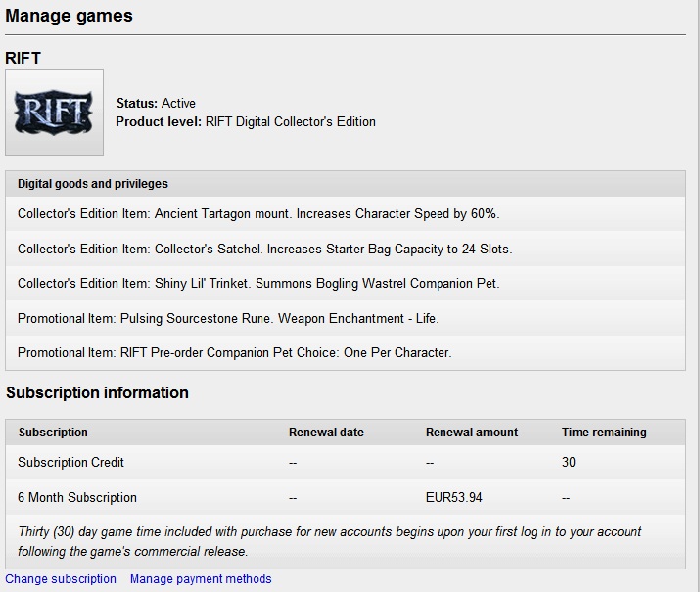Open the Manage payment methods link
This screenshot has width=700, height=592.
(201, 579)
